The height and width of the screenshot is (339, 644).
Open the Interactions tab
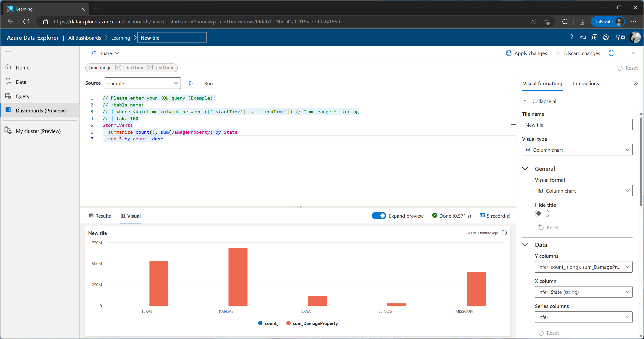[586, 83]
